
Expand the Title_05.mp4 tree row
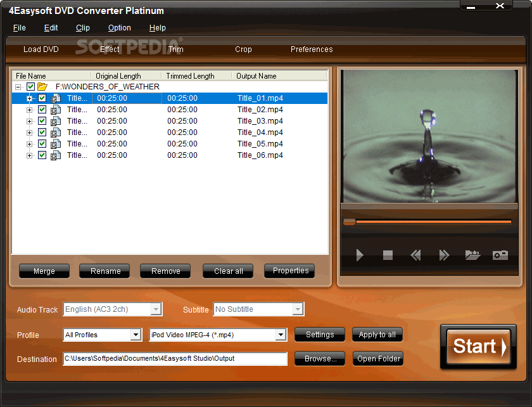30,145
